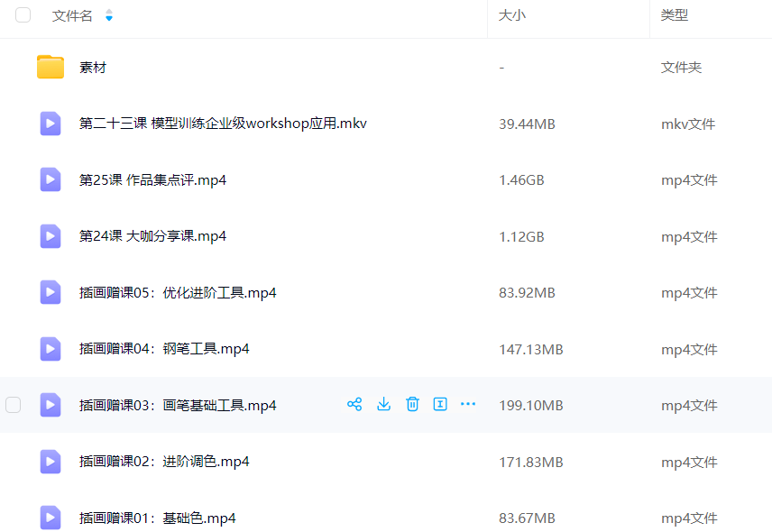Check the box for 插画赠课03 row
Image resolution: width=772 pixels, height=532 pixels.
click(14, 405)
